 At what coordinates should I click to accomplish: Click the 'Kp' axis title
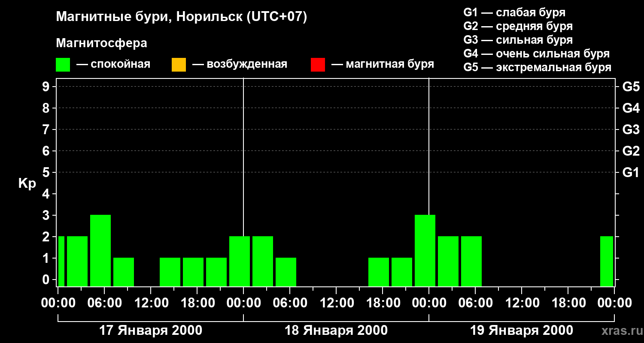(27, 183)
